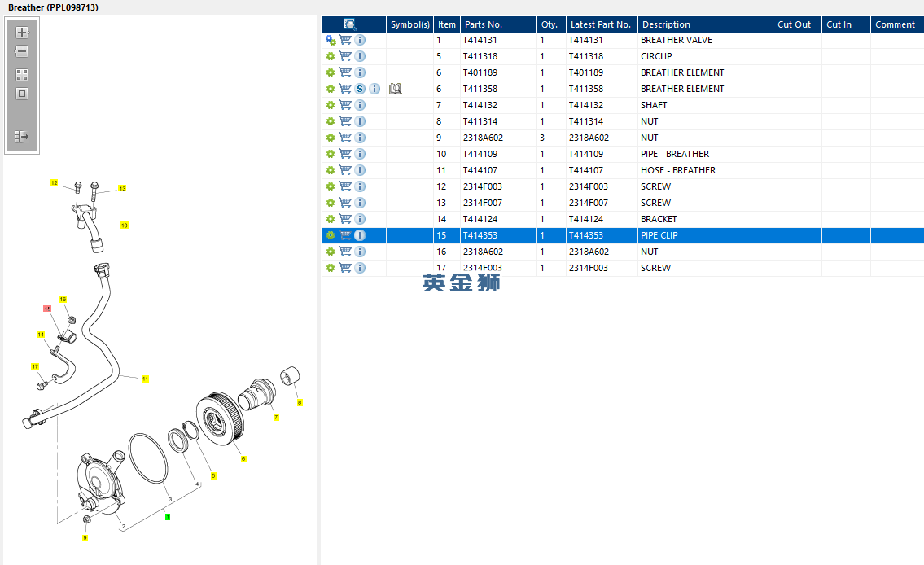Select diagram callout 12 screw label
The width and height of the screenshot is (924, 565).
click(x=54, y=182)
